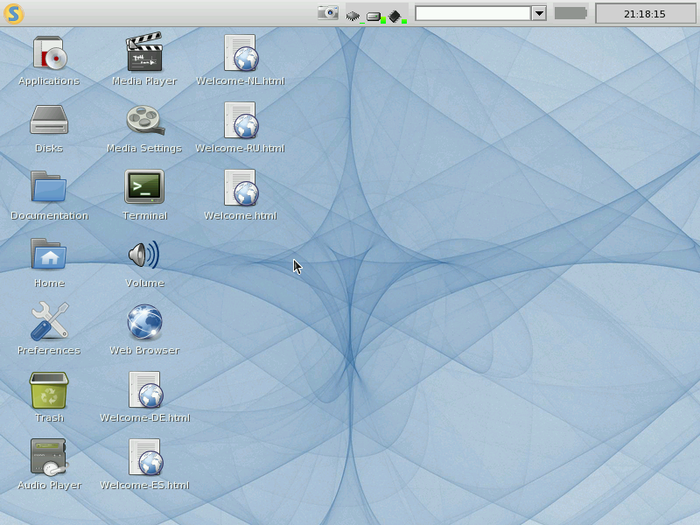This screenshot has height=525, width=700.
Task: Click the "Welcome-ES.html" file name
Action: (145, 485)
